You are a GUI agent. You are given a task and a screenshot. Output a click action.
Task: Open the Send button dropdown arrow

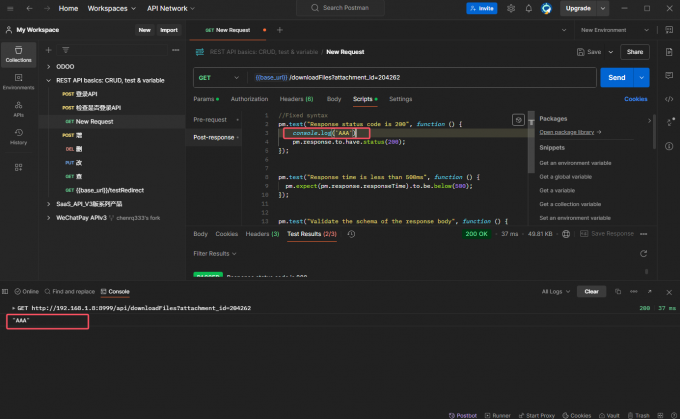coord(641,78)
